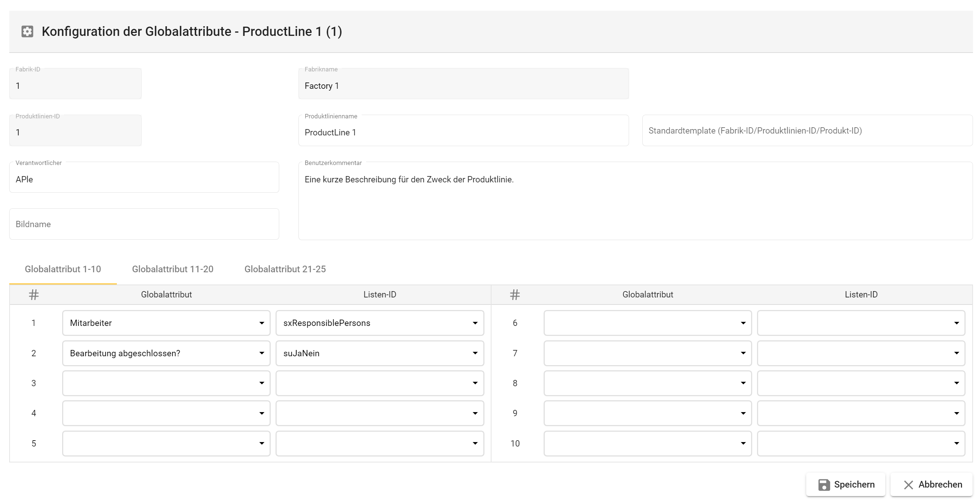The width and height of the screenshot is (980, 502).
Task: Open the Mitarbeiter Globalattribut dropdown
Action: (166, 323)
